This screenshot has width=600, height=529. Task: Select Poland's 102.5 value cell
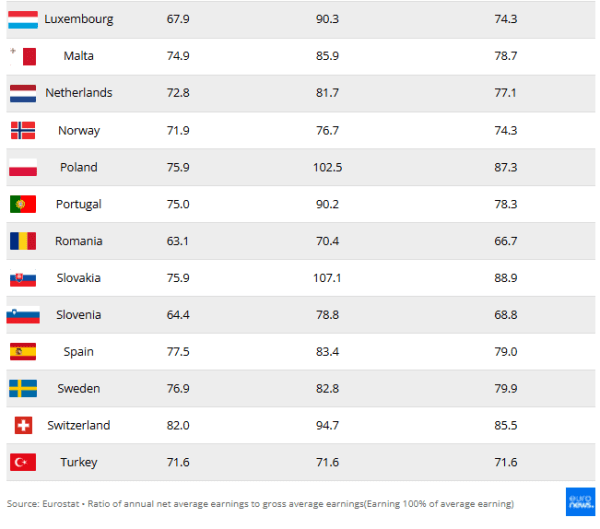(327, 167)
